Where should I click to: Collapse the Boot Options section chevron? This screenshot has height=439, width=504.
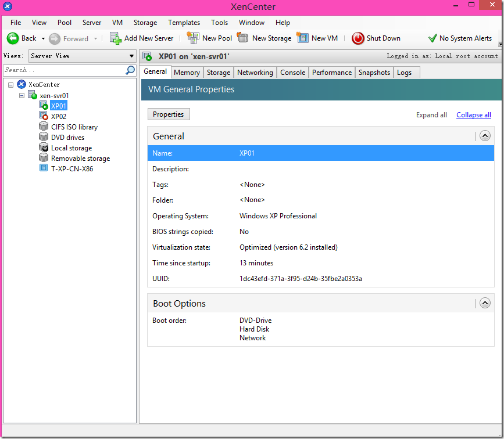[485, 303]
